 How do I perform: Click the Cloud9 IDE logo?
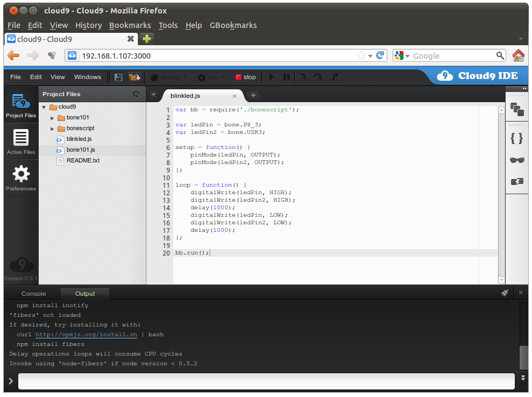(x=478, y=76)
